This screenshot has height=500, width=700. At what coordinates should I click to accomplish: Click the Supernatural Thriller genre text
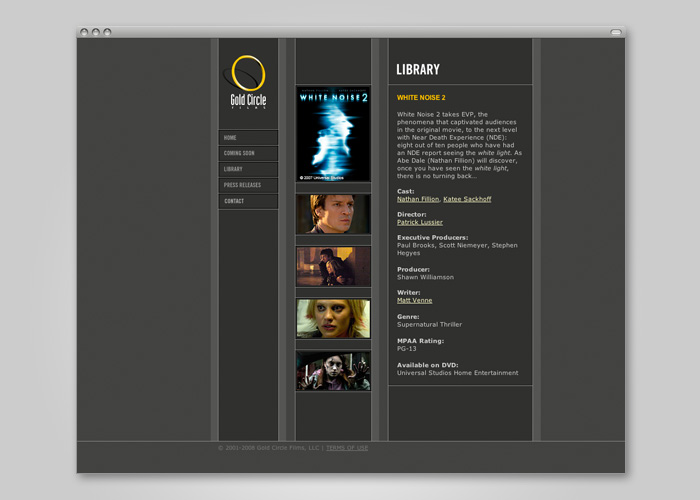(x=429, y=325)
